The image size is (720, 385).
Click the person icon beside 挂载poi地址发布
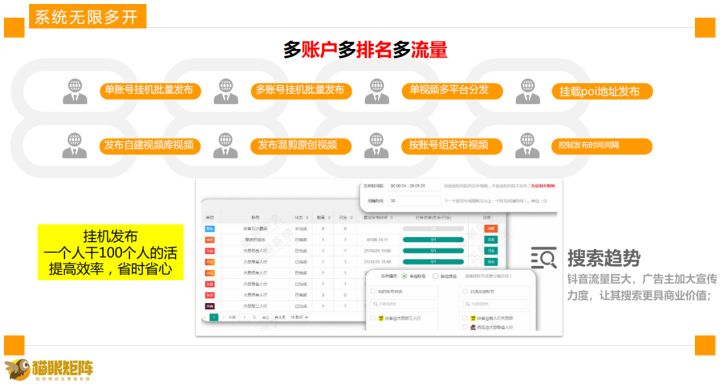point(528,91)
